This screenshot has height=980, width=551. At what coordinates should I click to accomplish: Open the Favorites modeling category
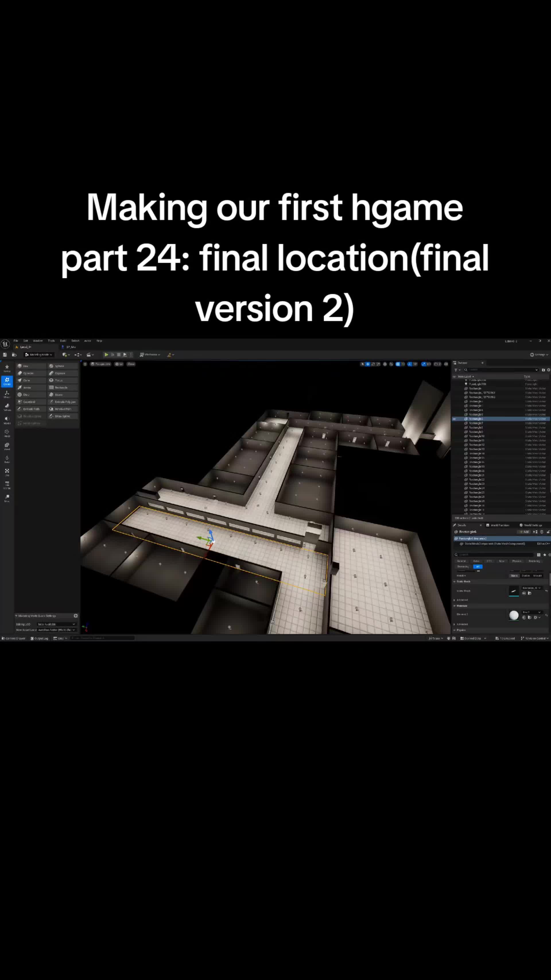pos(7,368)
